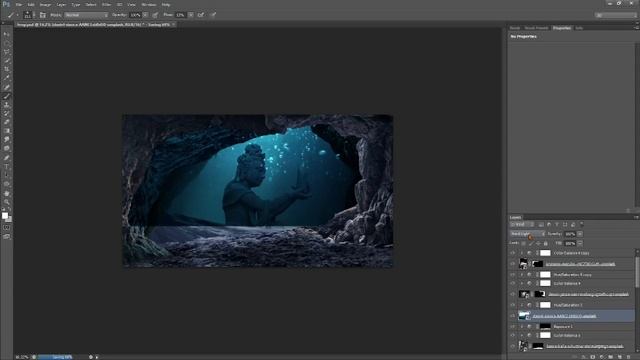This screenshot has width=640, height=360.
Task: Click the background color swatch
Action: point(10,219)
